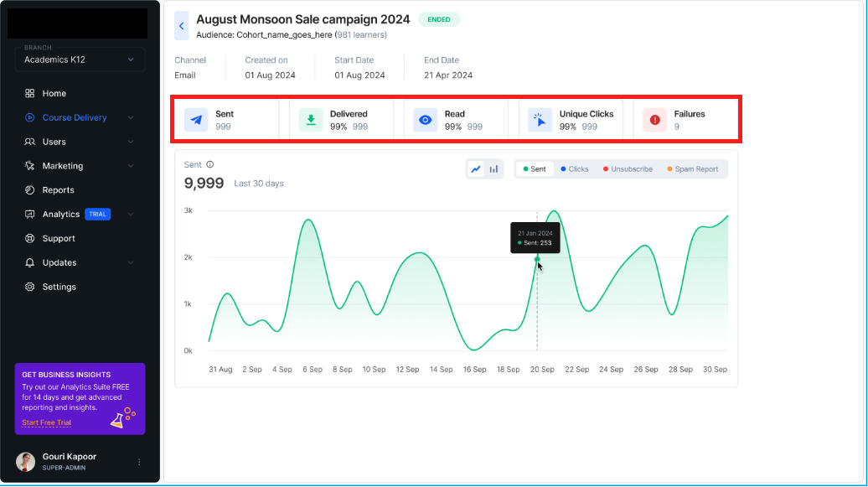Click the Created on 01 Aug 2024 value

point(270,75)
